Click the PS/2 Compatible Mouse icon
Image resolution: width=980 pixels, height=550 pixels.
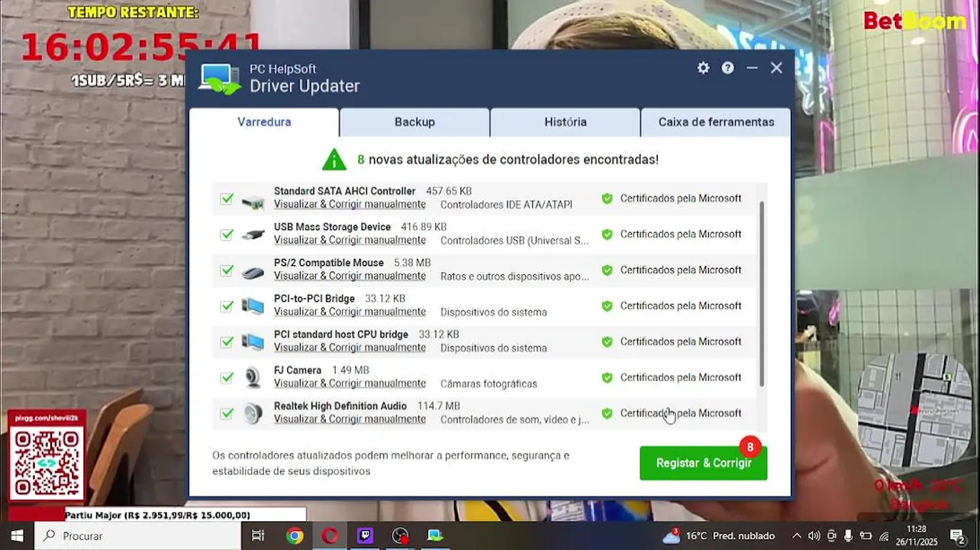tap(253, 272)
